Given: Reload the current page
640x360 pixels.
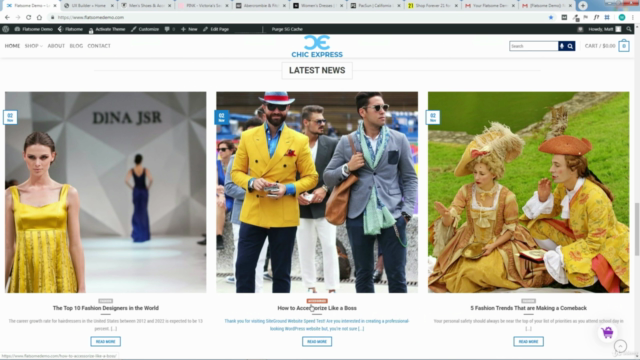Looking at the screenshot, I should [29, 18].
